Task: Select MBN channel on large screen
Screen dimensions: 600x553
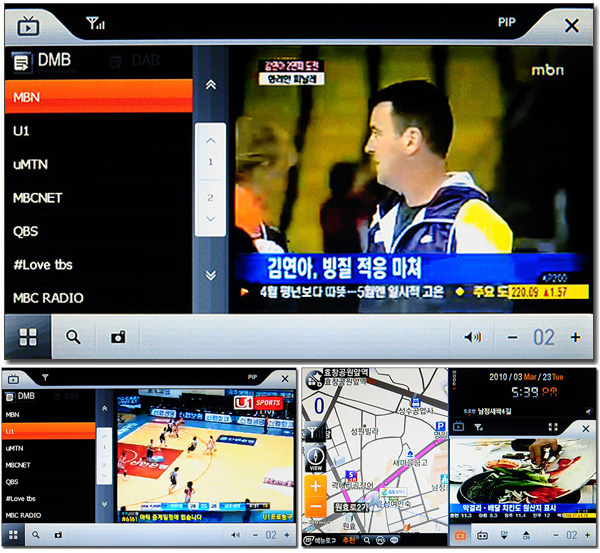Action: pos(98,96)
